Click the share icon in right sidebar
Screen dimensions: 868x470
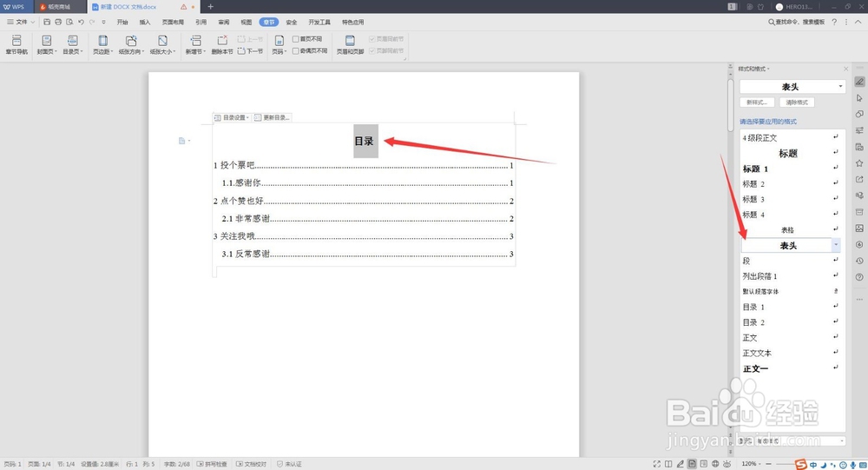pyautogui.click(x=859, y=179)
